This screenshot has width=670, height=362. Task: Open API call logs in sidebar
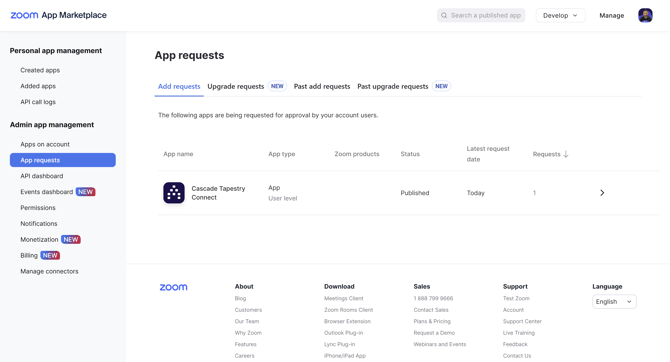[38, 102]
